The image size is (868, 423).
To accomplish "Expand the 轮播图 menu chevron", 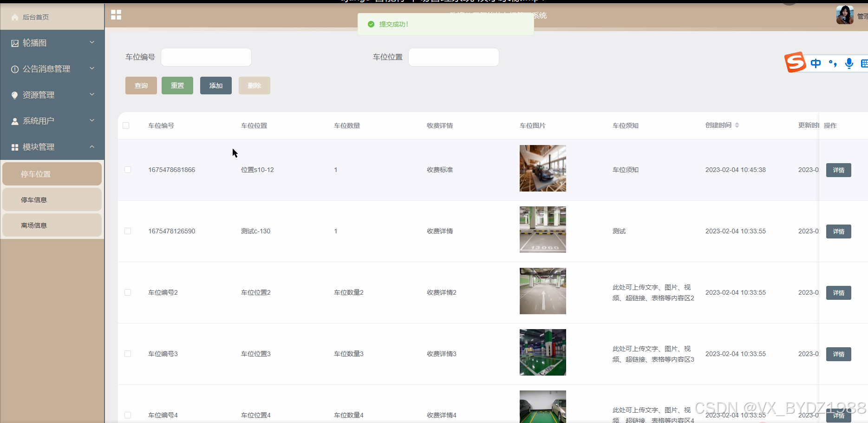I will 92,42.
